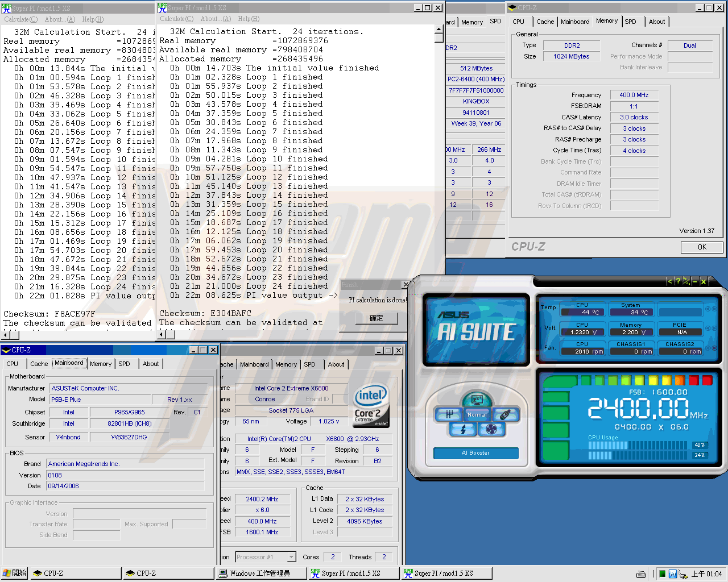
Task: Click the chip icon in the Mainboard CPU-Z title bar
Action: click(x=7, y=350)
